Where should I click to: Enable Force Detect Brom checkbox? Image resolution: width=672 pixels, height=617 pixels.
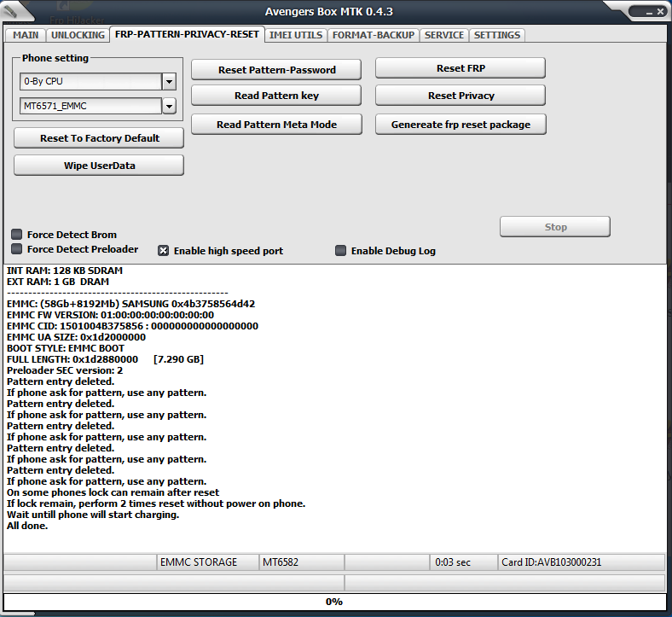[x=17, y=234]
